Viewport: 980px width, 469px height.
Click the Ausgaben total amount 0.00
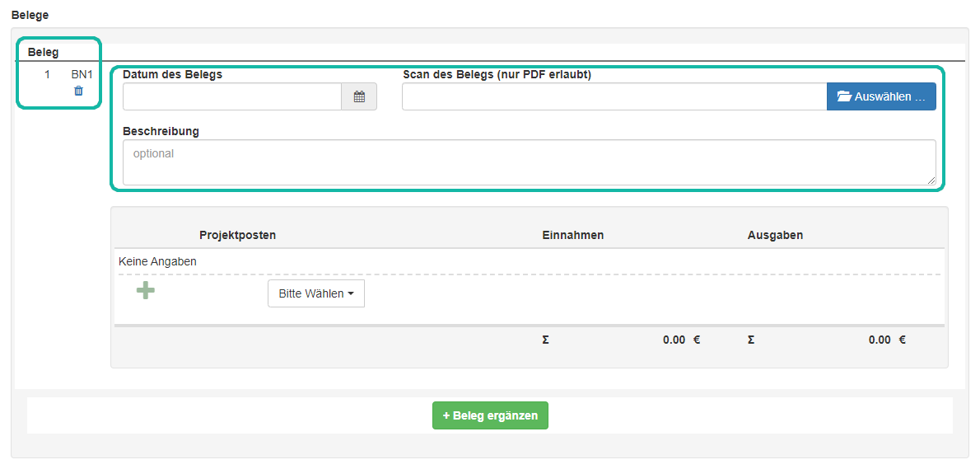[880, 340]
